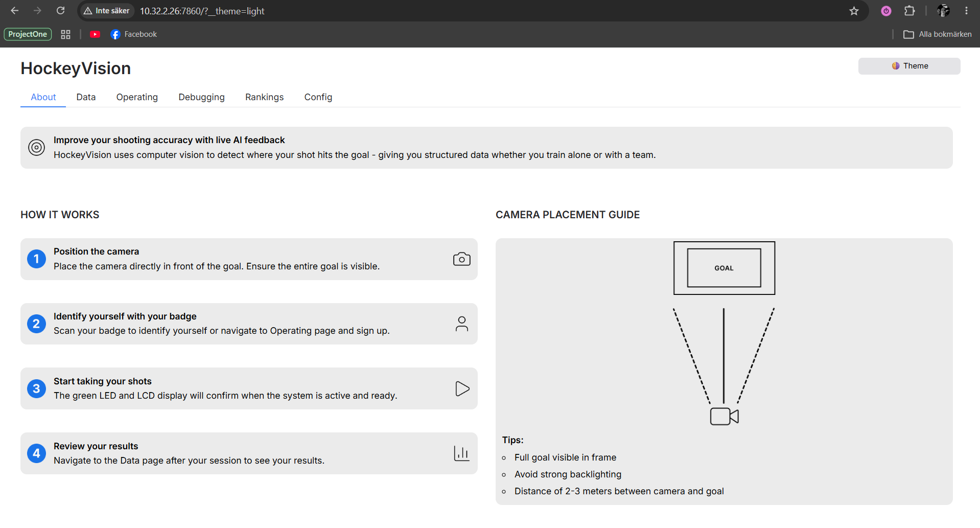Bookmark this page with the star icon

[x=854, y=11]
